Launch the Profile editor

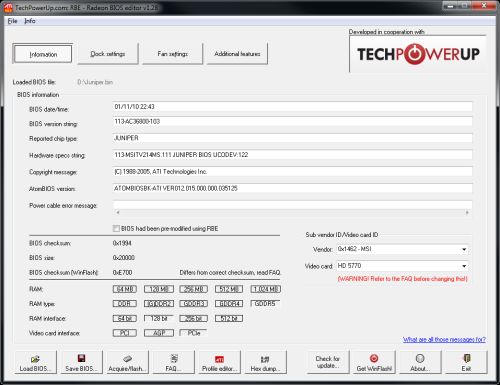coord(220,362)
